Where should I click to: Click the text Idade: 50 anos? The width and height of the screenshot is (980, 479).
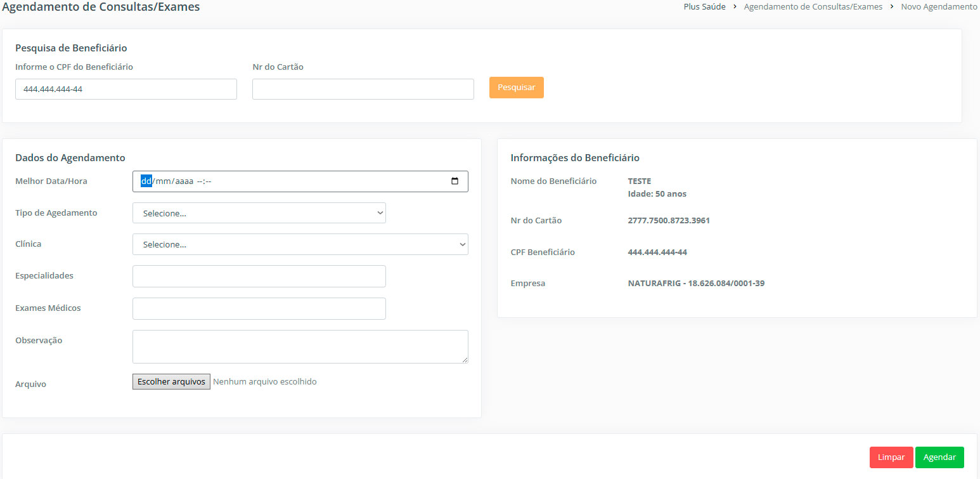[657, 194]
